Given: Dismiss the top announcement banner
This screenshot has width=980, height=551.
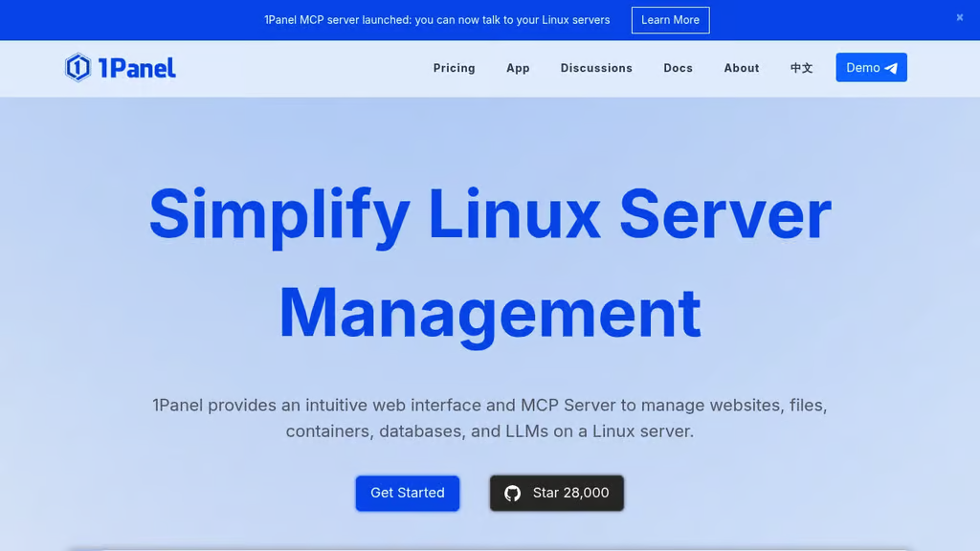Looking at the screenshot, I should (959, 17).
